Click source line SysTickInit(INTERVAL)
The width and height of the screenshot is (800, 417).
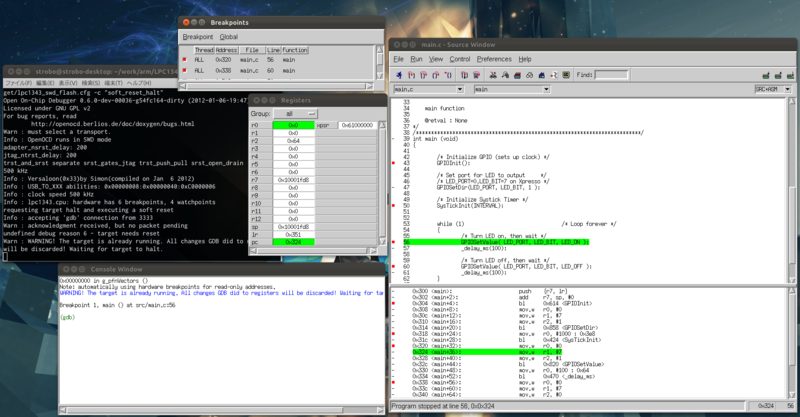tap(470, 206)
